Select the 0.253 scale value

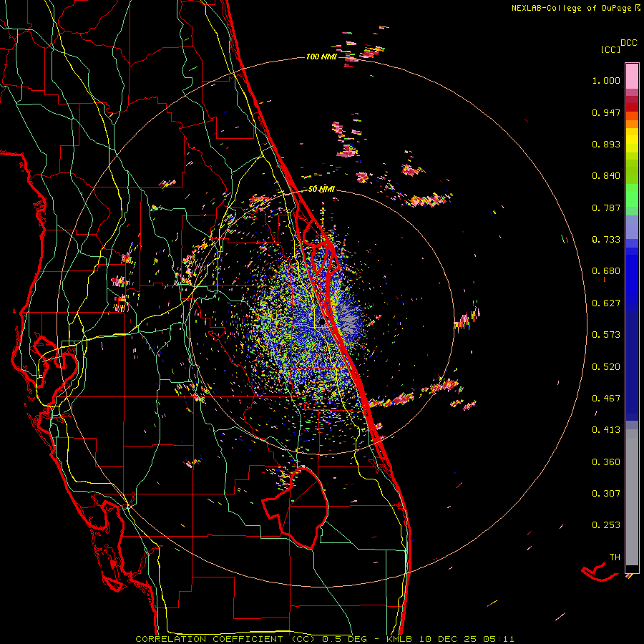(606, 525)
